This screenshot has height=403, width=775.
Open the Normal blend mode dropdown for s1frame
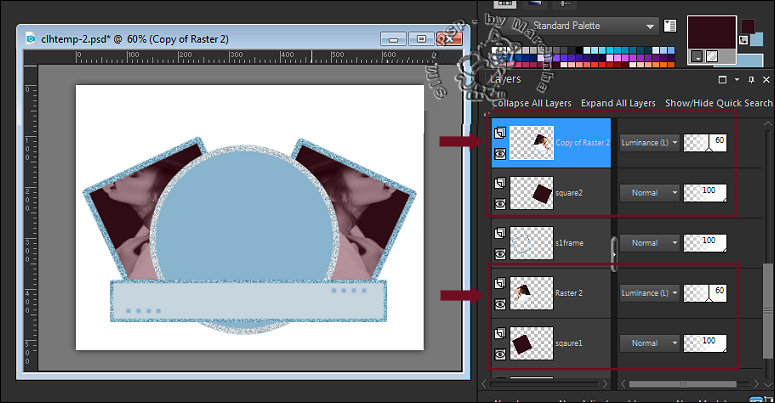click(648, 243)
